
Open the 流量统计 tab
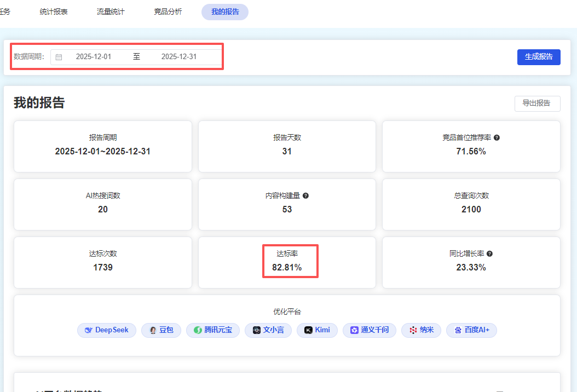point(111,12)
